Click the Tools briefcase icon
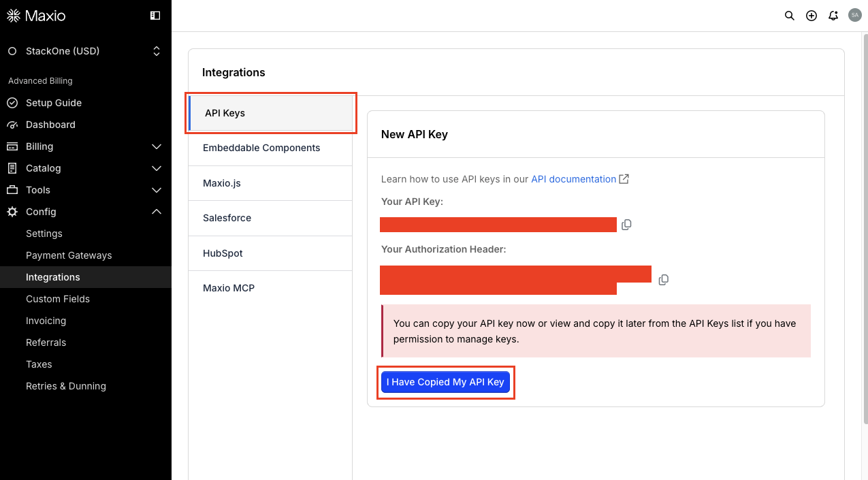 pyautogui.click(x=12, y=190)
